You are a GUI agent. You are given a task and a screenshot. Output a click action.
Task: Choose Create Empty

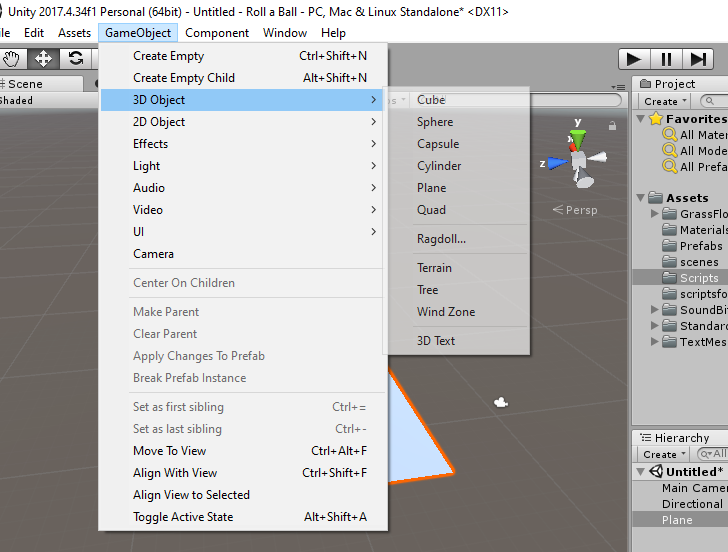tap(241, 56)
